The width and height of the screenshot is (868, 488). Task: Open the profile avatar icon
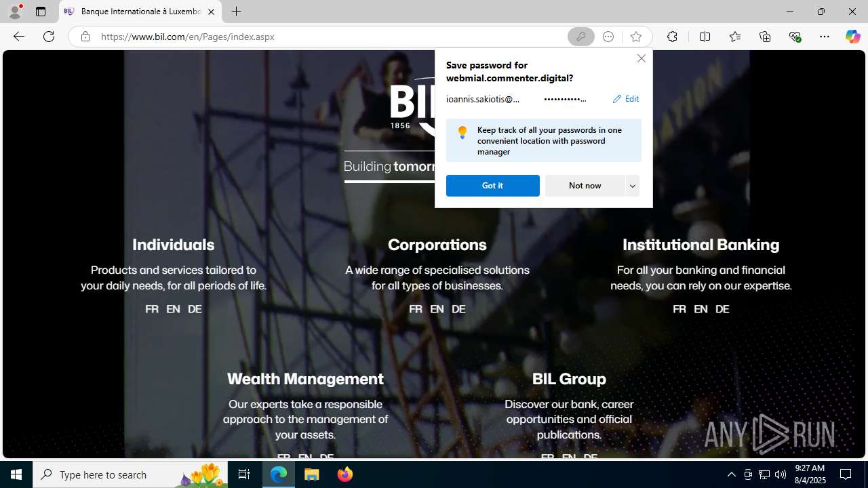15,12
